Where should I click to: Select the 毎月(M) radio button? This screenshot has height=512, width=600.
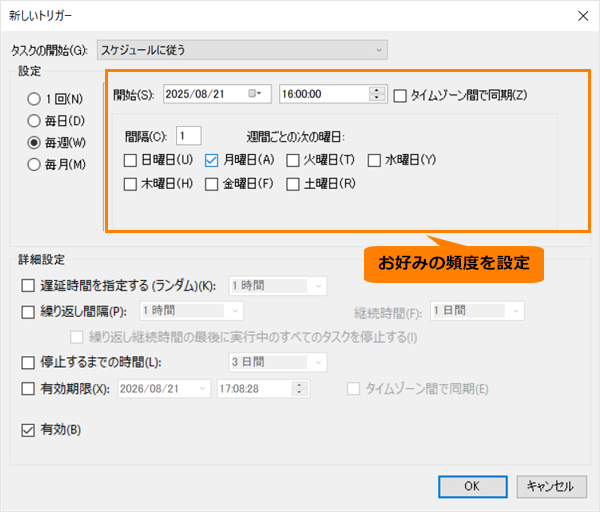(34, 165)
